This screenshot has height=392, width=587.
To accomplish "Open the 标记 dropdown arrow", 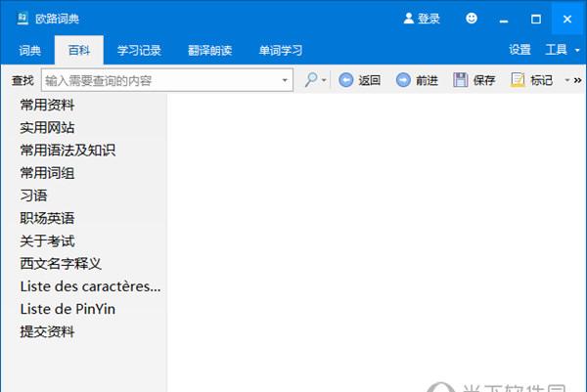I will pos(567,80).
